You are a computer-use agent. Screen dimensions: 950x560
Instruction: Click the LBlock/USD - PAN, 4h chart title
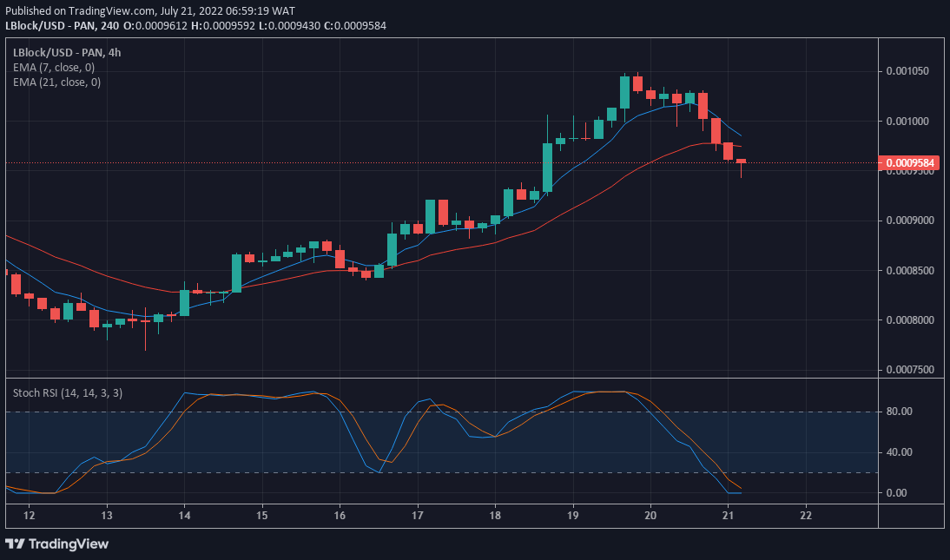click(x=67, y=53)
